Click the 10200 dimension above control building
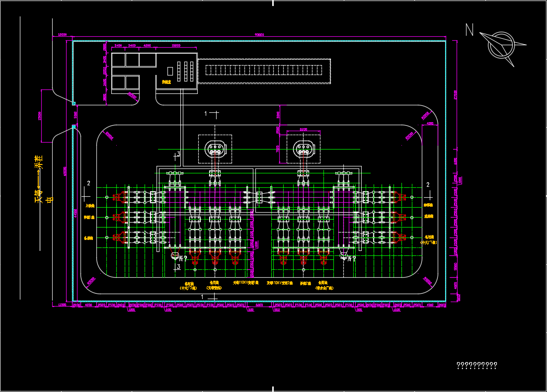Viewport: 547px width, 392px height. point(176,46)
